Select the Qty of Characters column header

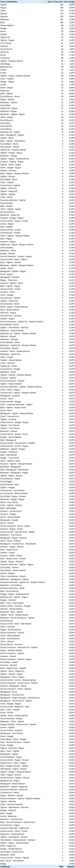[x=55, y=2]
